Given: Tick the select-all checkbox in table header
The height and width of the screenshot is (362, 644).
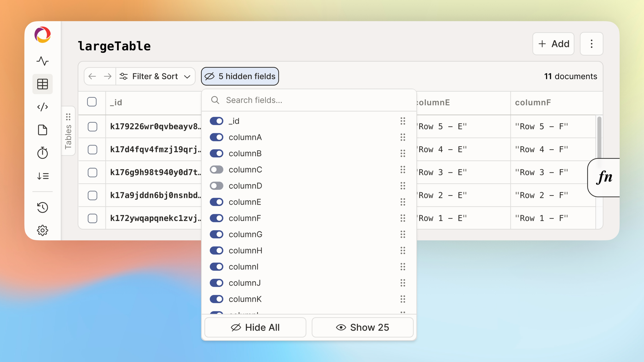Looking at the screenshot, I should [92, 102].
